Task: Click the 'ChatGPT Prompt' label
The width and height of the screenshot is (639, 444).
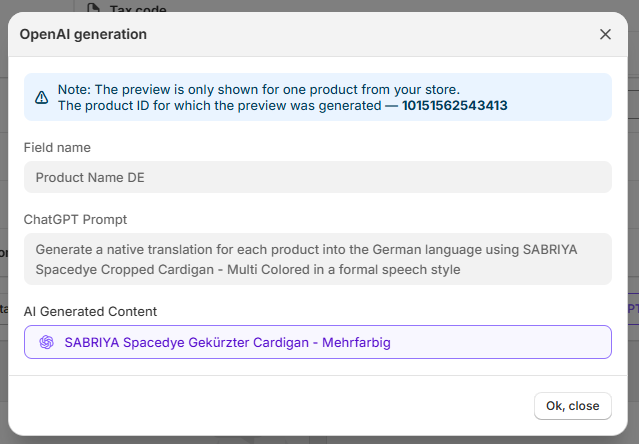Action: 75,220
